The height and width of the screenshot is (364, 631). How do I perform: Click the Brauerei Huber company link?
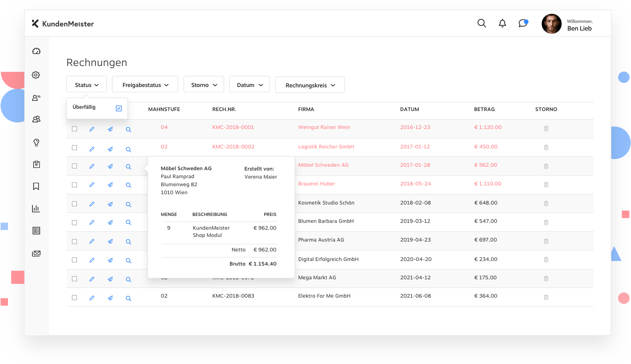316,184
